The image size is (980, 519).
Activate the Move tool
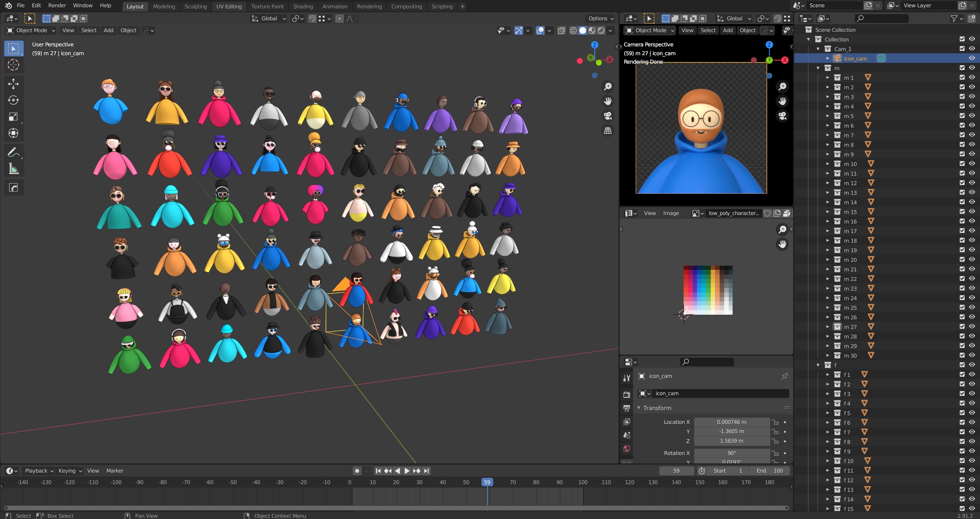[x=13, y=84]
